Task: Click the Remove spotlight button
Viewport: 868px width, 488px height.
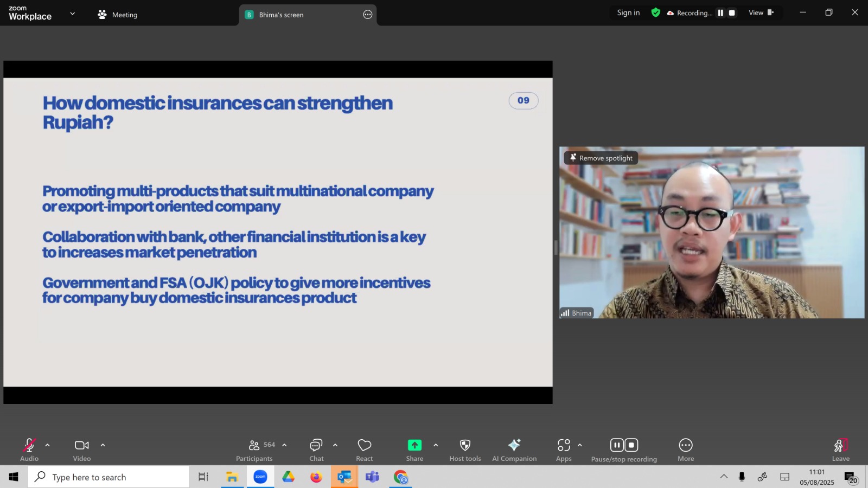Action: pos(601,158)
